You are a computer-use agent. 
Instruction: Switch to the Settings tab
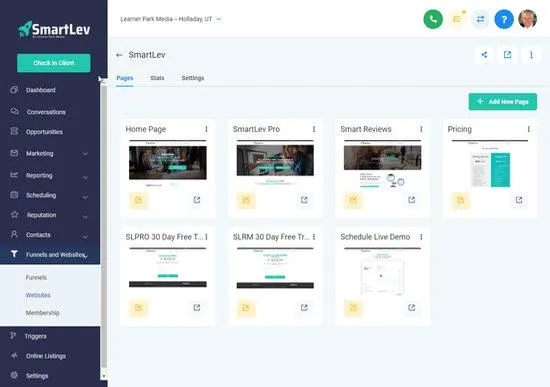(x=193, y=78)
